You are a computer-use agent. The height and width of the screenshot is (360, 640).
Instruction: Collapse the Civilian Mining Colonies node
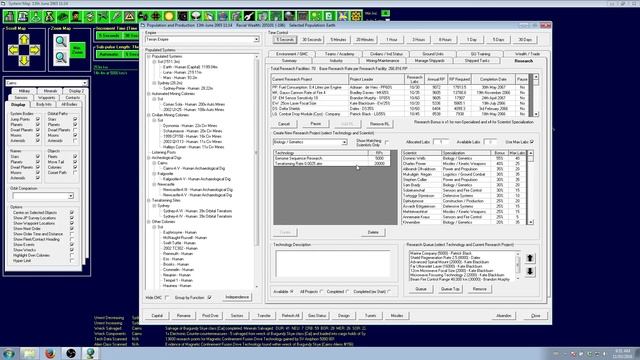149,115
